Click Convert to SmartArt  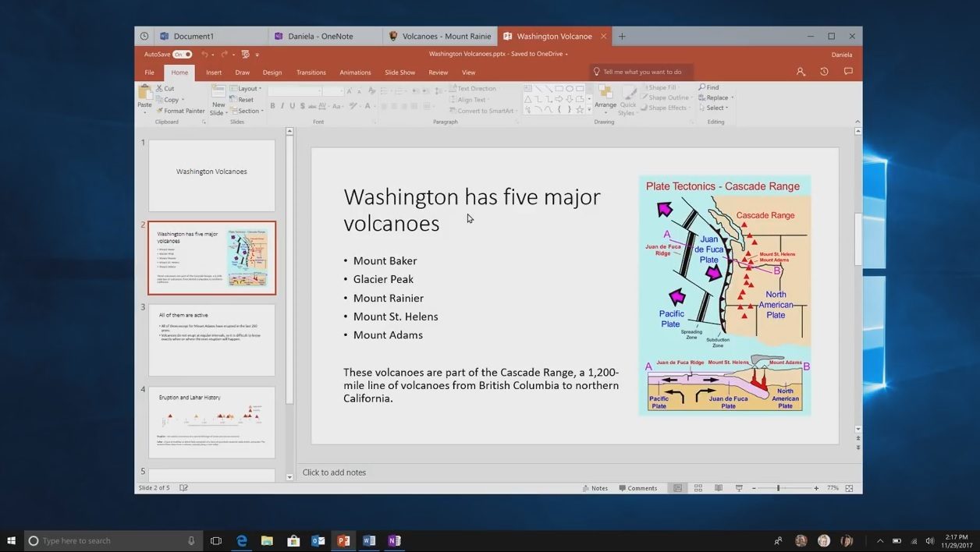482,111
